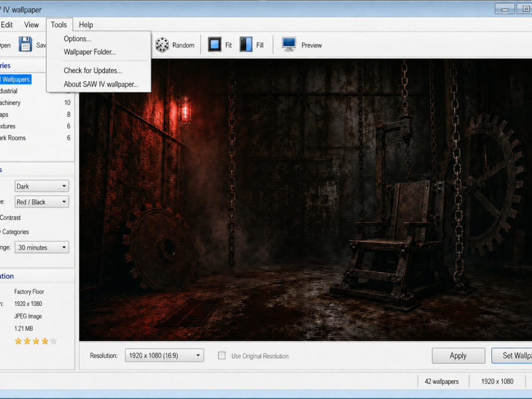Image resolution: width=532 pixels, height=399 pixels.
Task: Open the Resolution 1920 x 1080 dropdown
Action: pos(164,355)
